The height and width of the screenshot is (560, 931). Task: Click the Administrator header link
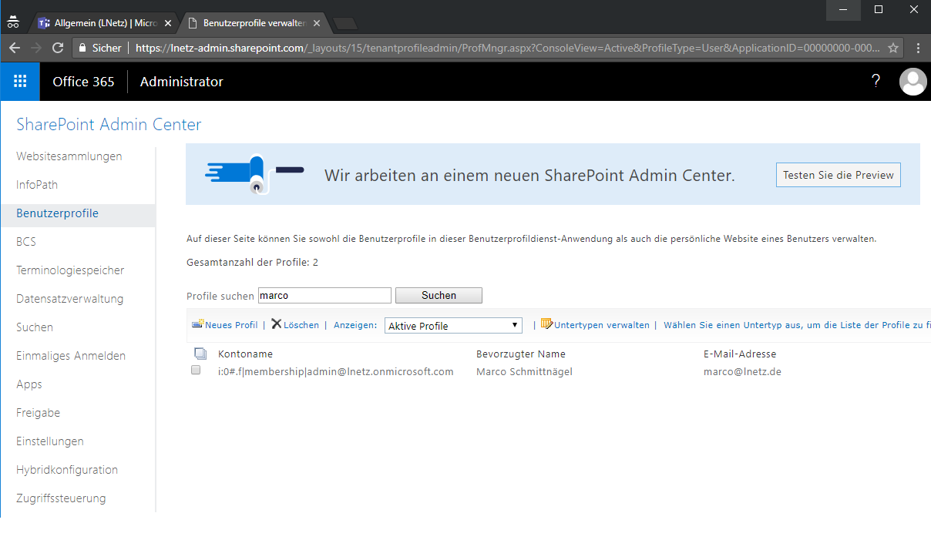(x=182, y=82)
